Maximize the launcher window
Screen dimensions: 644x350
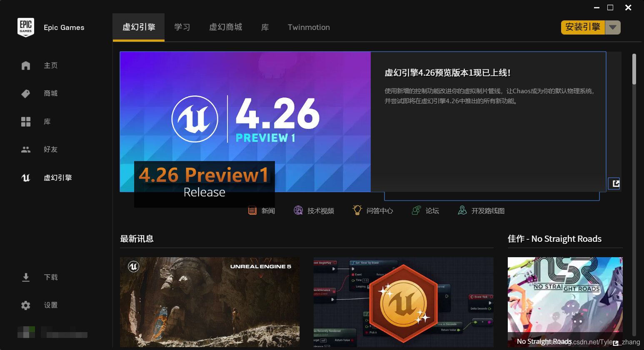610,7
